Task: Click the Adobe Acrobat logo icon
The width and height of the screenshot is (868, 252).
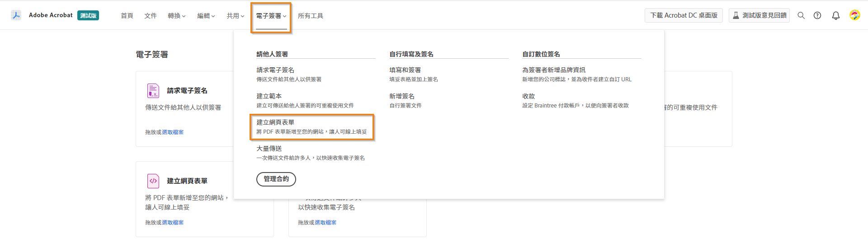Action: pyautogui.click(x=16, y=15)
